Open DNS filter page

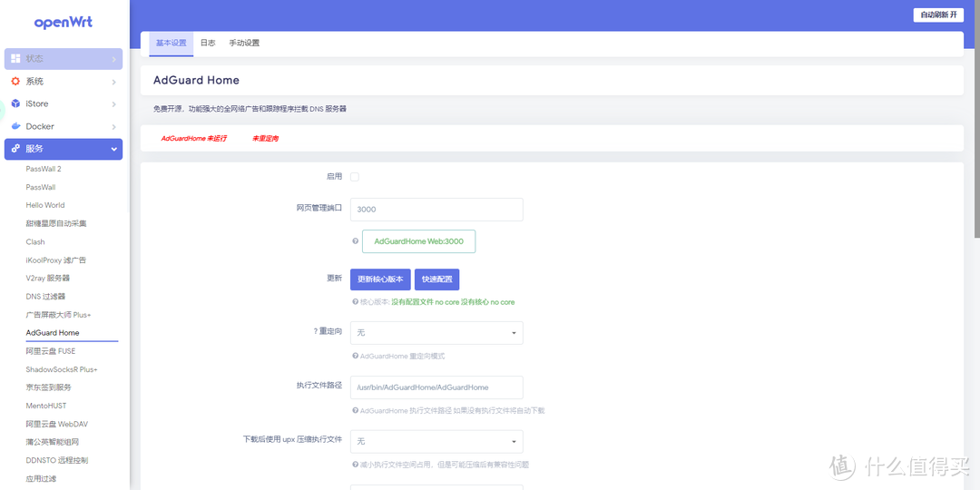[x=45, y=296]
